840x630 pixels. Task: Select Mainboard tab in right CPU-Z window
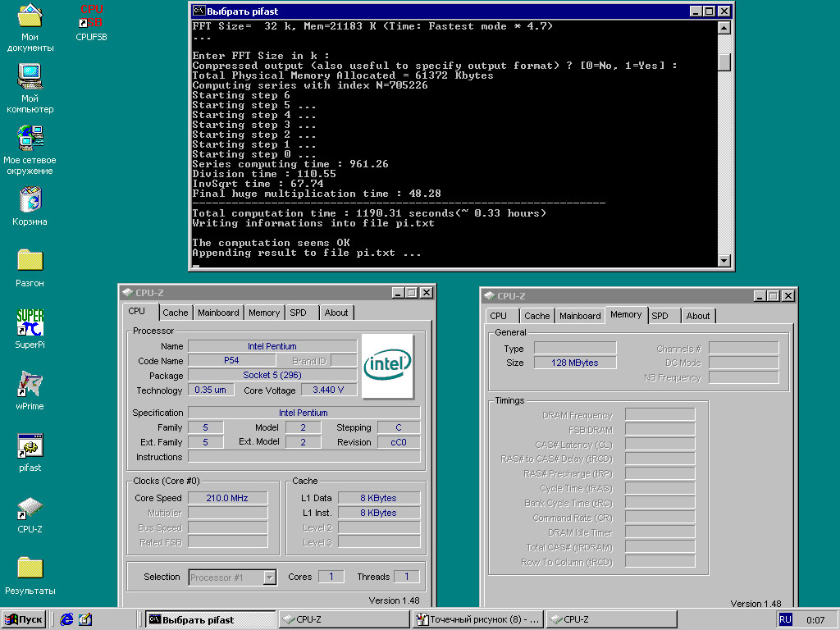(x=580, y=316)
